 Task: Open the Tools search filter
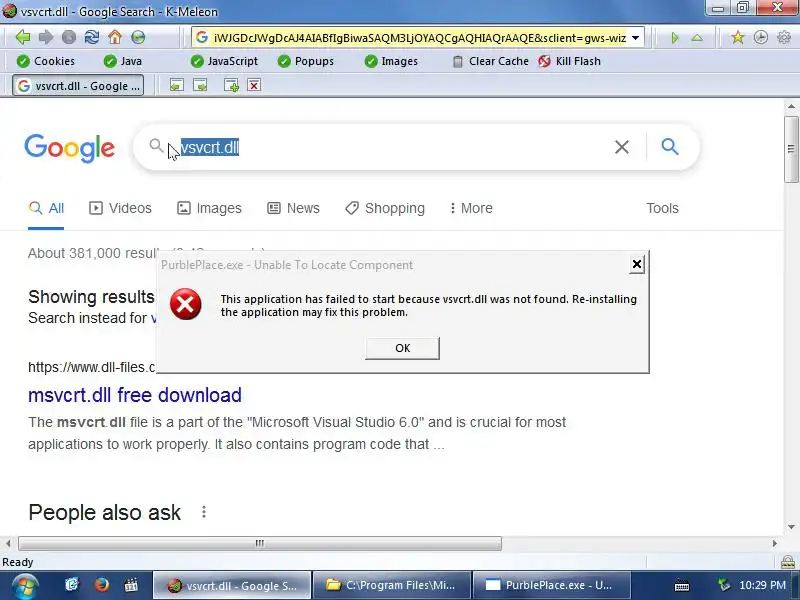(x=662, y=208)
